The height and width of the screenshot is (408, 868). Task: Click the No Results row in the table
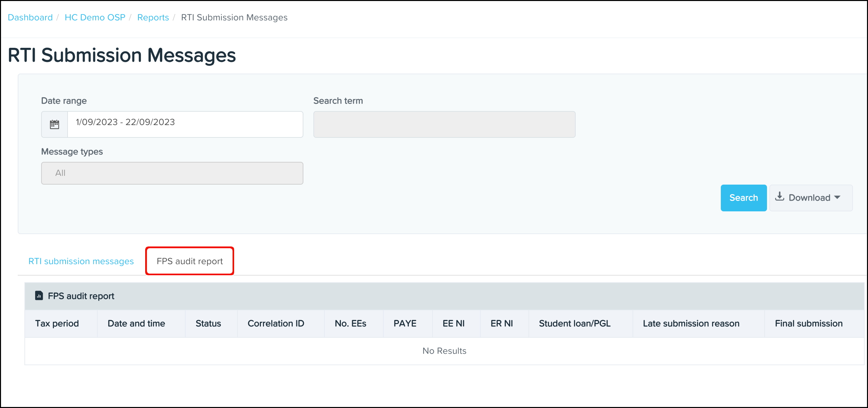pos(444,351)
